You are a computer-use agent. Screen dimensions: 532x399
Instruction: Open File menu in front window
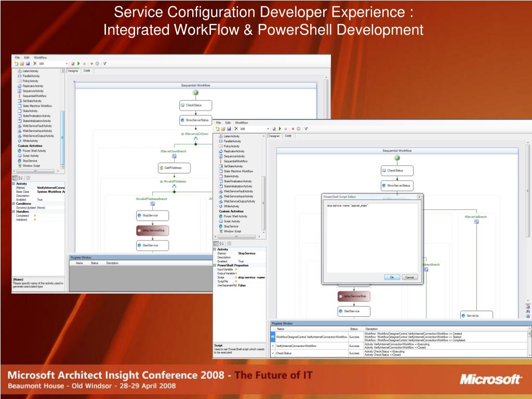click(x=219, y=123)
